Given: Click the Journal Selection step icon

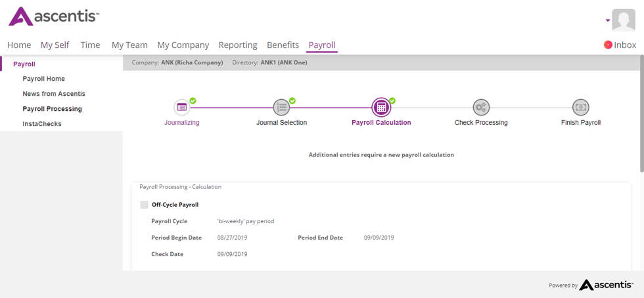Looking at the screenshot, I should tap(281, 107).
